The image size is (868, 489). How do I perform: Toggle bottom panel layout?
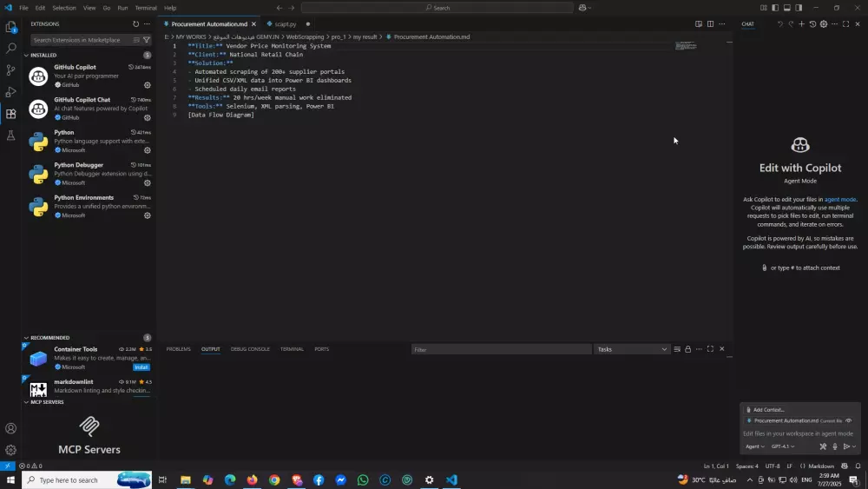pos(786,8)
